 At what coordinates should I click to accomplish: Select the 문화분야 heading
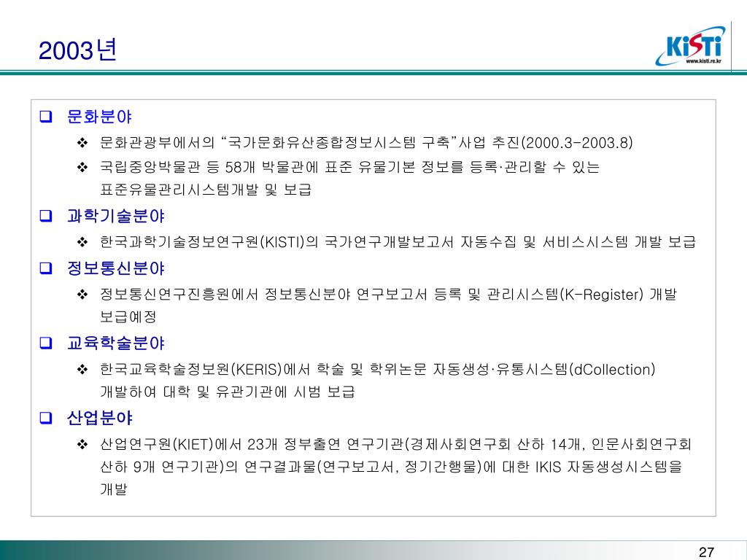99,117
